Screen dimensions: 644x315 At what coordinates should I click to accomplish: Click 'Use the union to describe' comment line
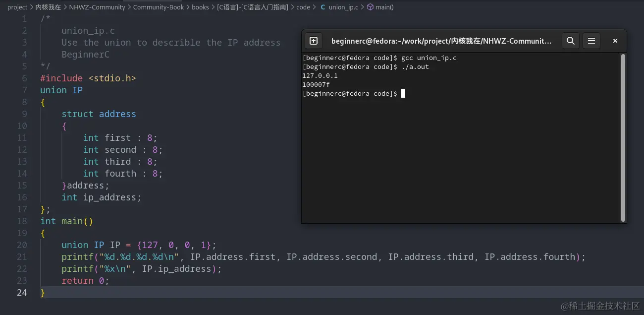click(171, 43)
